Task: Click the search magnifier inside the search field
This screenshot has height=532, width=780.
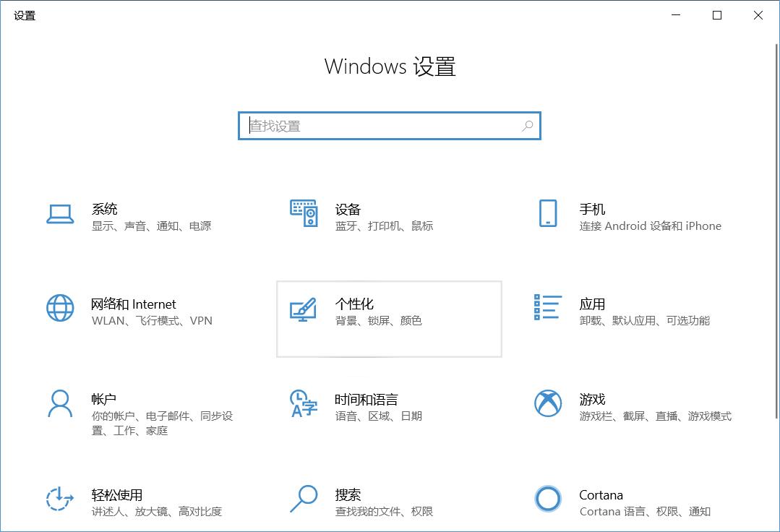Action: (527, 125)
